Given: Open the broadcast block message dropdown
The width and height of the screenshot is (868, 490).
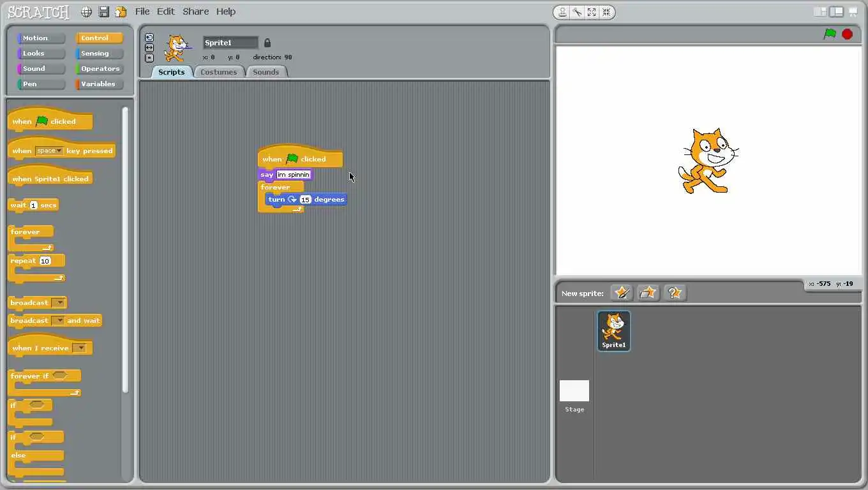Looking at the screenshot, I should click(59, 303).
